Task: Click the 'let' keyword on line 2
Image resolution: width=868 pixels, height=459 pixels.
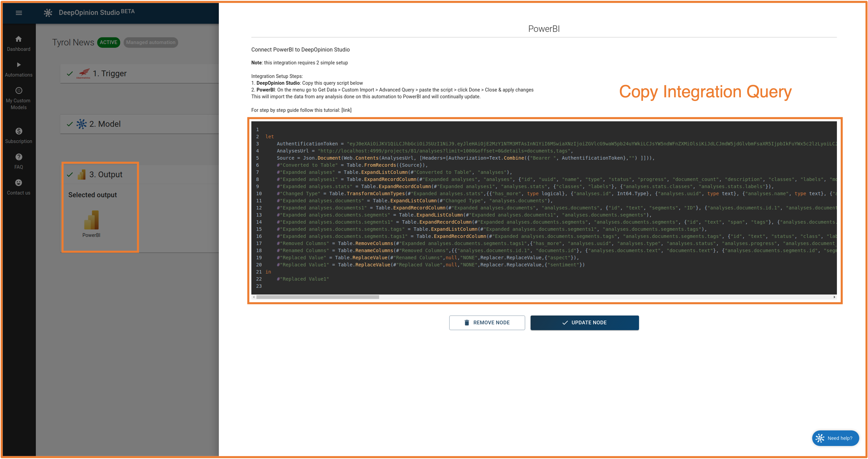Action: tap(270, 137)
